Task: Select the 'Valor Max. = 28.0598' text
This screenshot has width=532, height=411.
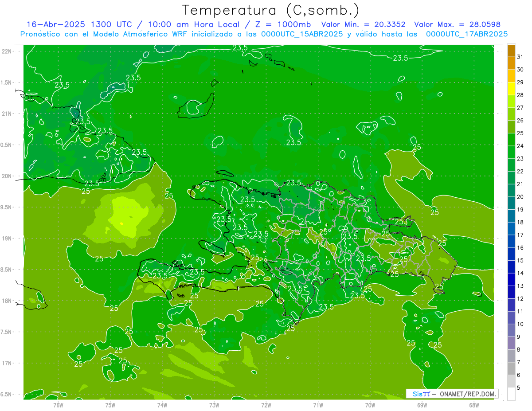Action: [457, 24]
